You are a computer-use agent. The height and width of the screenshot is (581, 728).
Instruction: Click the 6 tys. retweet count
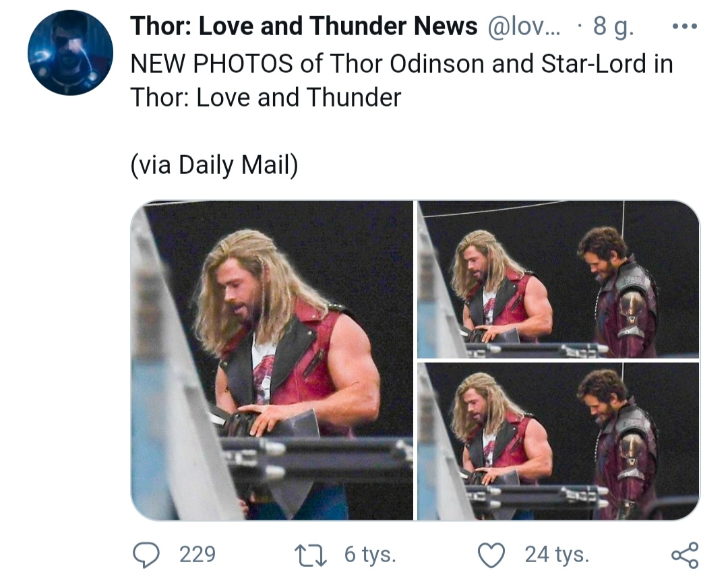(x=370, y=555)
